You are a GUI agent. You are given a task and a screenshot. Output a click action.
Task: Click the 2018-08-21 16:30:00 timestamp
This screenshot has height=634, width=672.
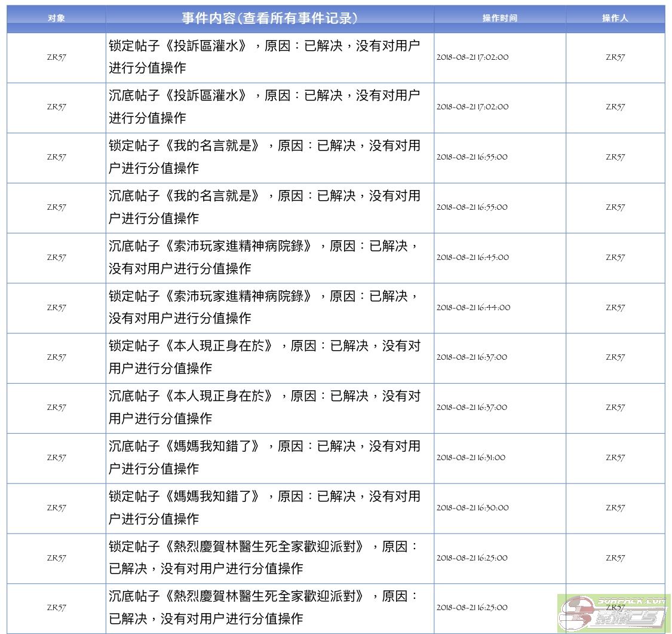click(x=472, y=508)
